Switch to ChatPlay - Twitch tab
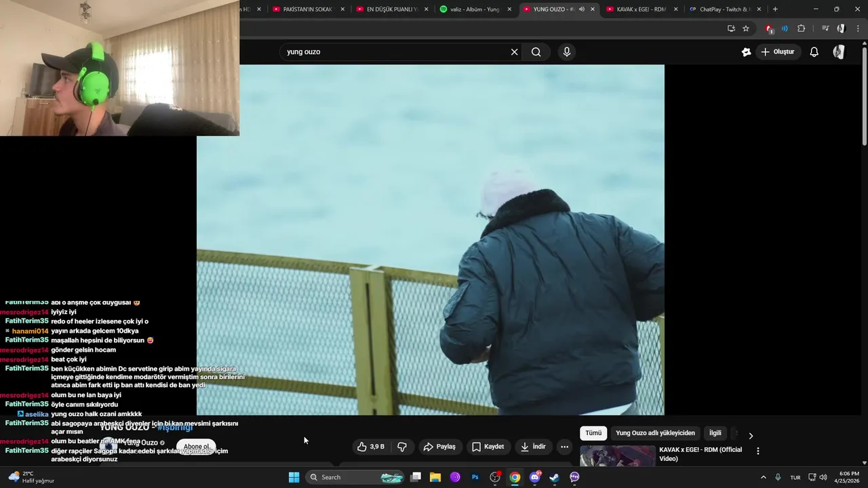This screenshot has height=488, width=868. 726,9
